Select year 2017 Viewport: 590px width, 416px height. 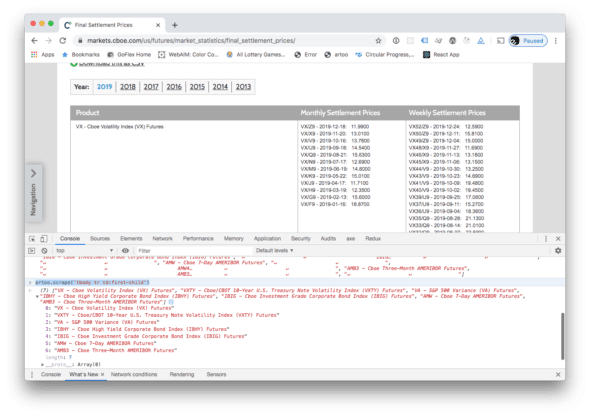[x=151, y=87]
